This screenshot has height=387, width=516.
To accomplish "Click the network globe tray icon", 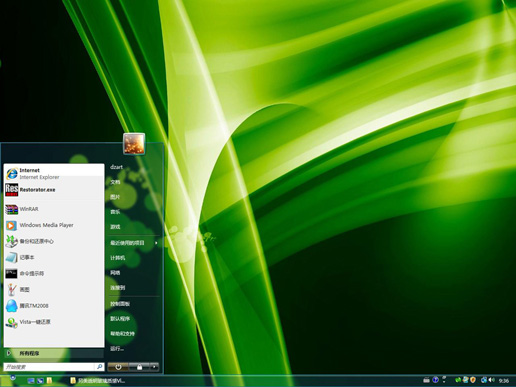I will [484, 380].
